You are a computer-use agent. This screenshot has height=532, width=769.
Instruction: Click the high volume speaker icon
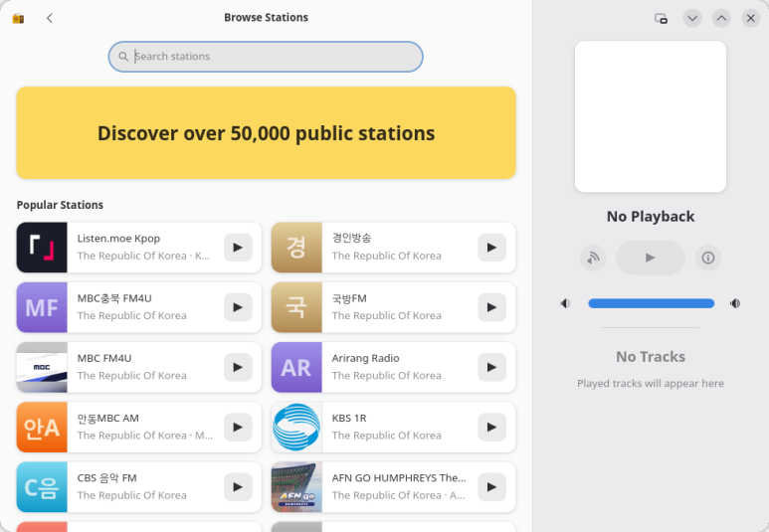pyautogui.click(x=734, y=303)
